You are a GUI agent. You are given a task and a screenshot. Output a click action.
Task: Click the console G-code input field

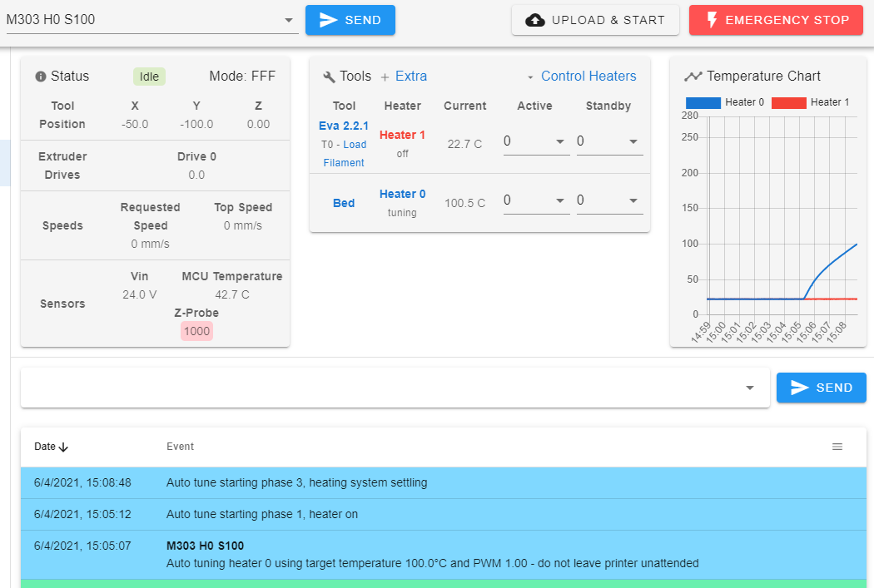tap(383, 388)
